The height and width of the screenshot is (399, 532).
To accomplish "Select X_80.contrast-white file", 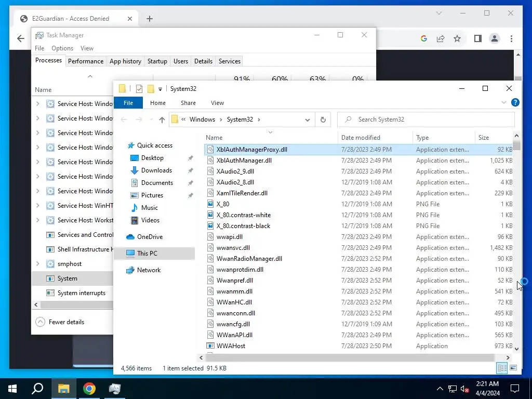I will [x=243, y=215].
